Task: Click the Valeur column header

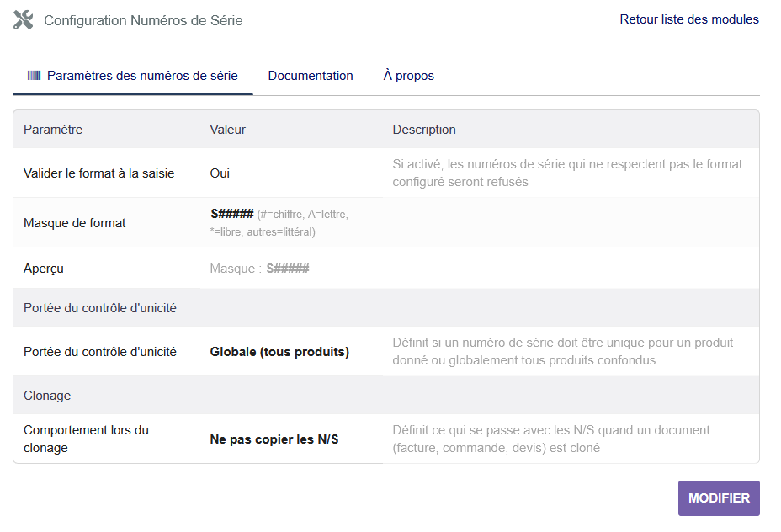Action: pos(227,130)
